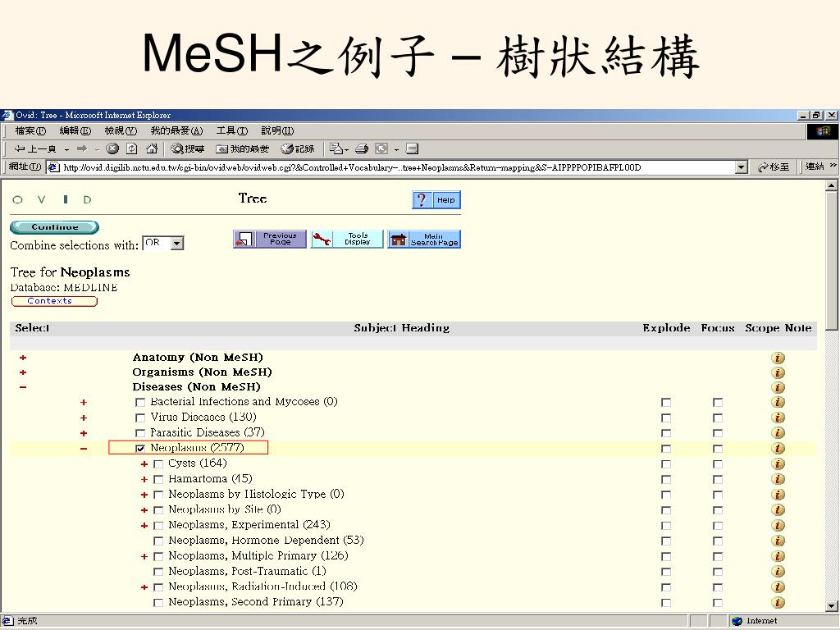840x630 pixels.
Task: Expand the Cysts (164) subtree
Action: tap(144, 464)
